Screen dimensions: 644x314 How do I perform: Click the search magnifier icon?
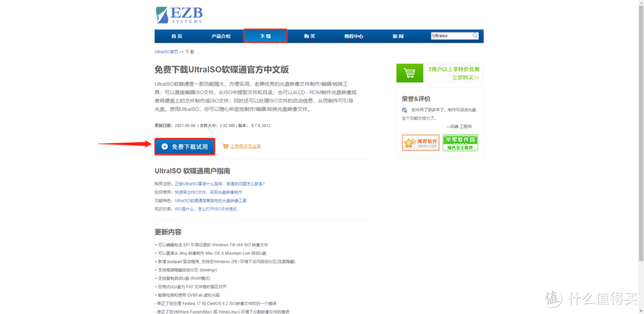click(475, 36)
